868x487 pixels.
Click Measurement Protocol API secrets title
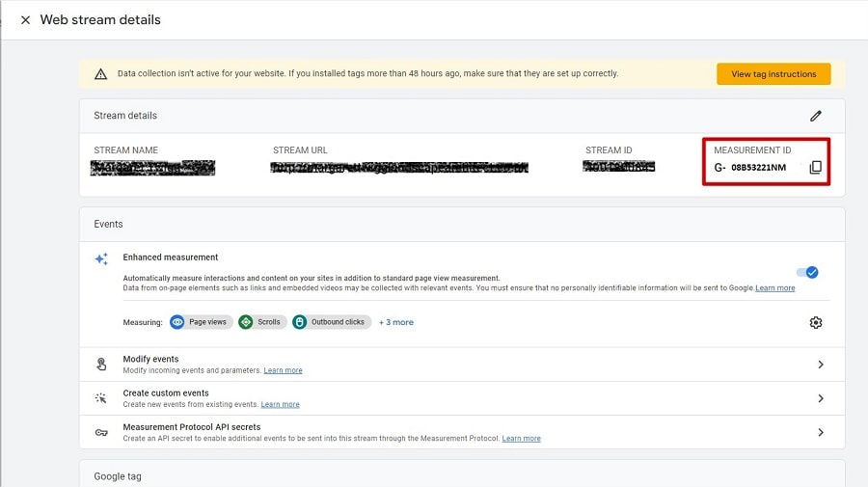[192, 427]
